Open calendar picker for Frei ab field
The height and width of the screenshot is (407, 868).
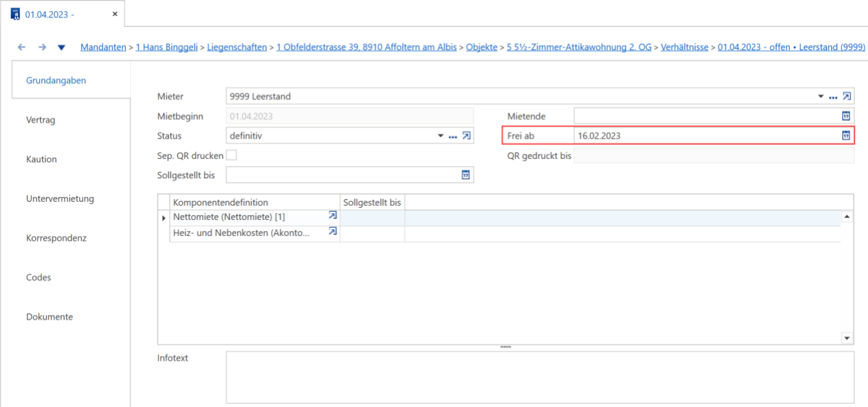846,136
